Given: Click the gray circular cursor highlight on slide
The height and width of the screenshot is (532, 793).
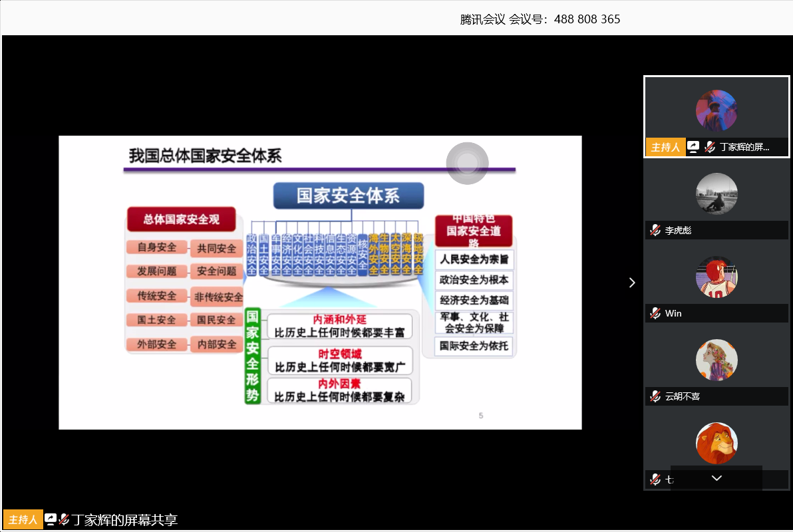Looking at the screenshot, I should (467, 163).
